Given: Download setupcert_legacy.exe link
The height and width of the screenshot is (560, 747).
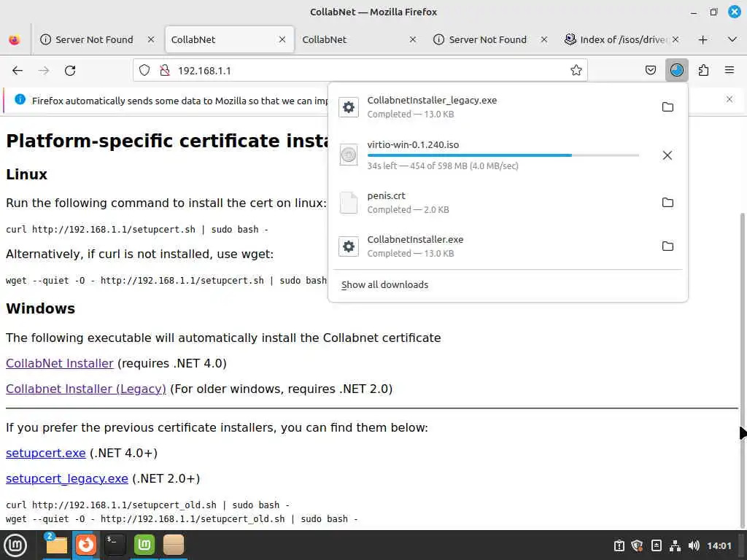Looking at the screenshot, I should pos(66,478).
